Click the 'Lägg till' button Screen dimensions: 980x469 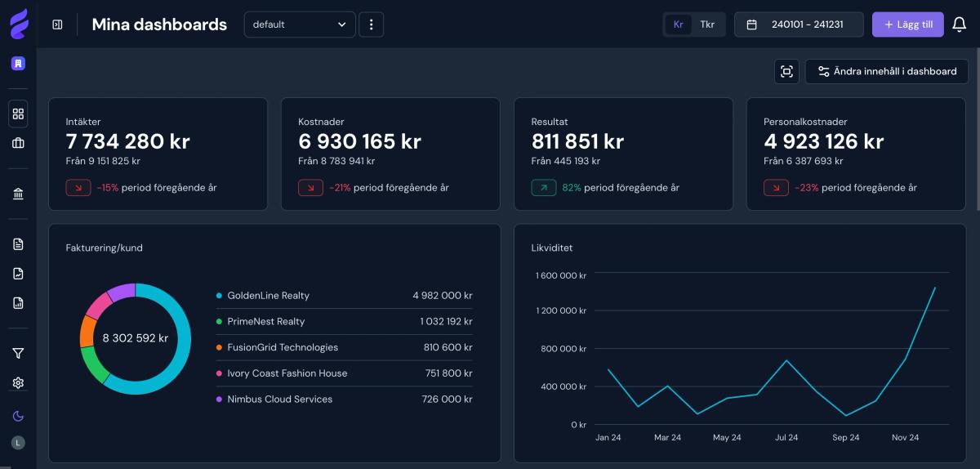pyautogui.click(x=907, y=25)
